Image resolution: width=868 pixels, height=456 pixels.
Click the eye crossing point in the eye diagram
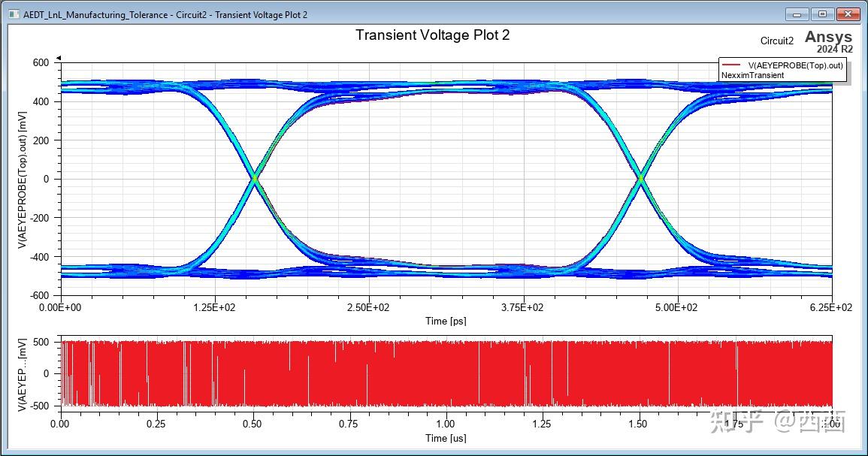coord(256,179)
